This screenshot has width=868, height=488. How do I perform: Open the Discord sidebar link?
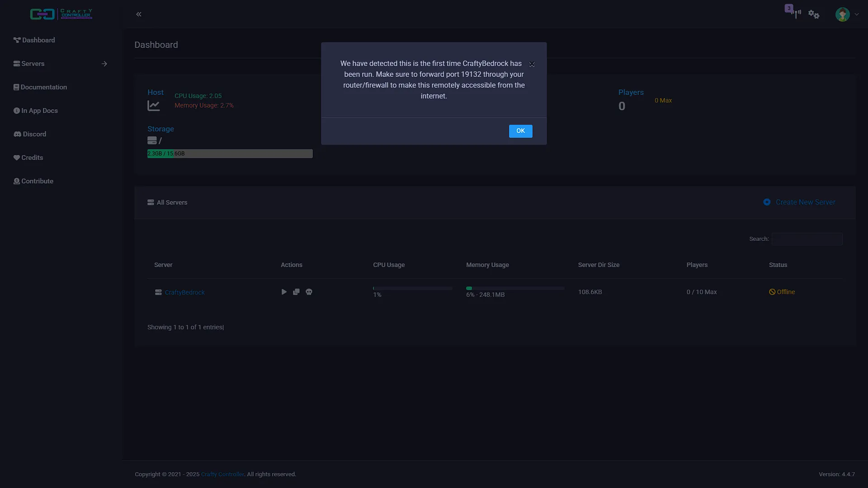[x=30, y=134]
